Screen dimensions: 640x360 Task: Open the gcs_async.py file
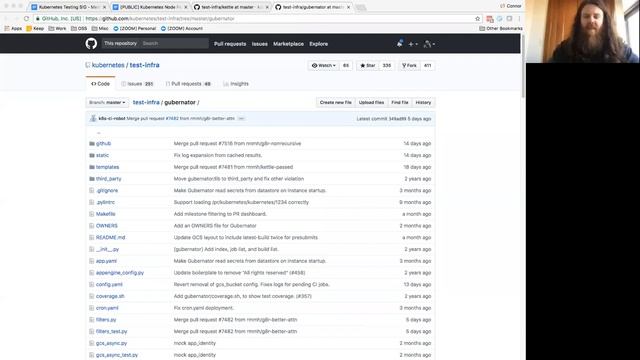tap(111, 343)
